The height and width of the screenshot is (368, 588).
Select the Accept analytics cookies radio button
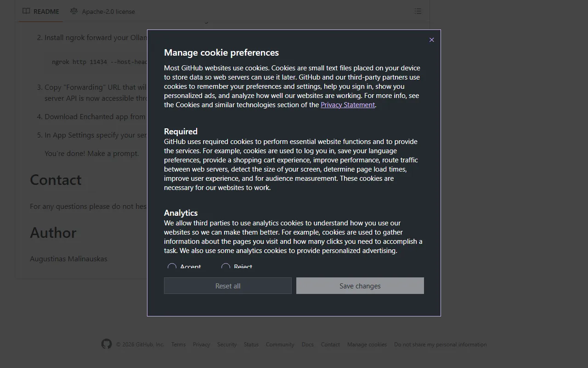[x=172, y=267]
